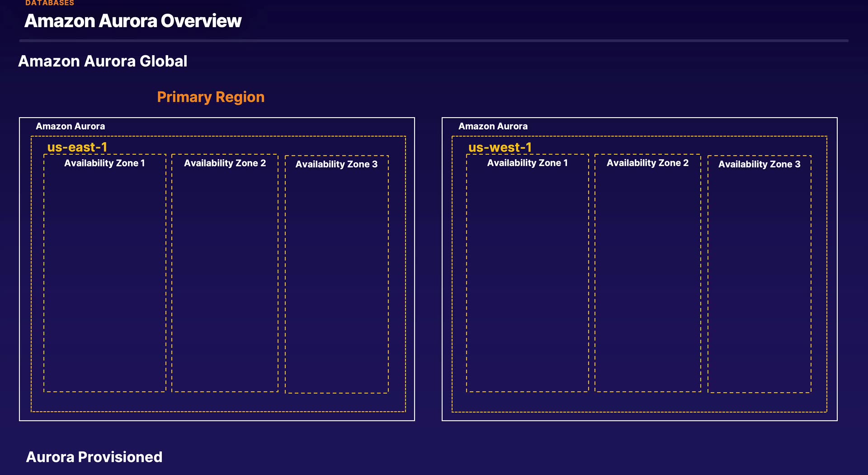The image size is (868, 475).
Task: Select the 'Amazon Aurora Global' heading
Action: click(x=103, y=61)
